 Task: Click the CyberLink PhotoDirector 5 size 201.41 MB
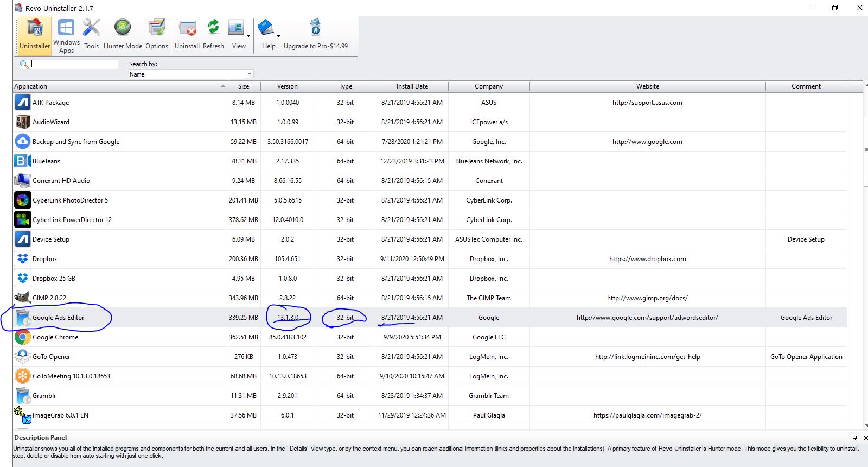[x=244, y=200]
